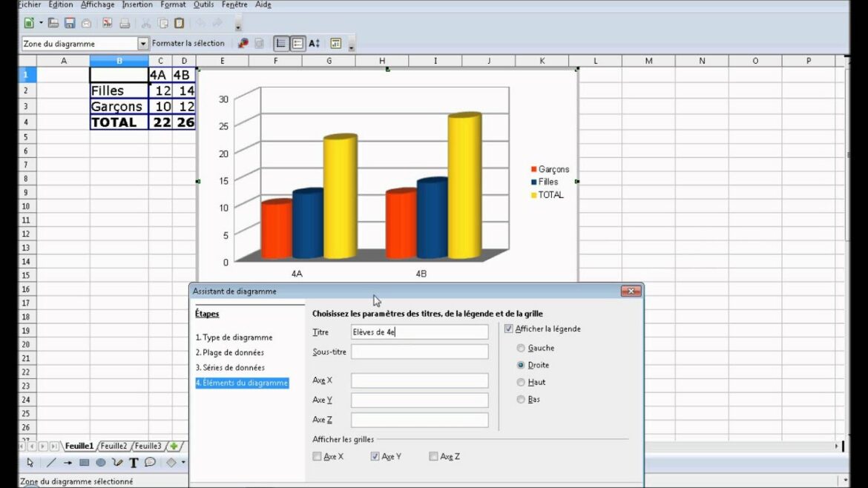Select the Rectangle tool in the drawing toolbar
This screenshot has width=868, height=488.
tap(84, 462)
